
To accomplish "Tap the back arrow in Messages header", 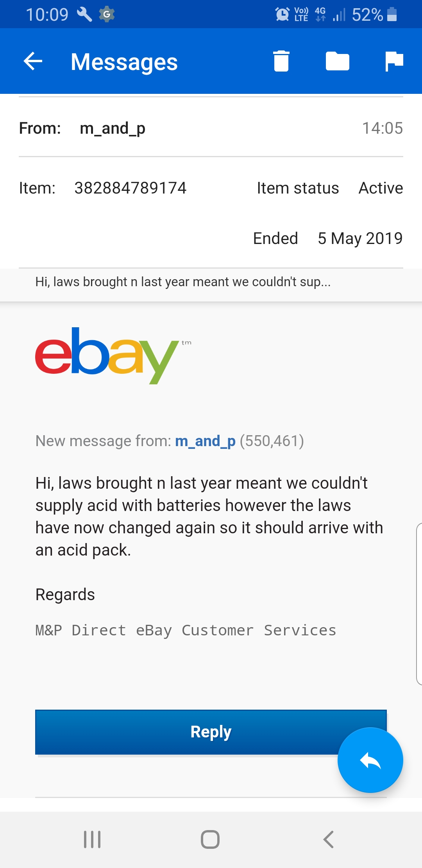I will click(x=33, y=61).
